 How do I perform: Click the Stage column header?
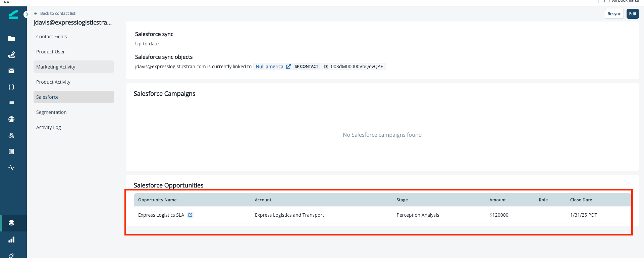click(402, 200)
